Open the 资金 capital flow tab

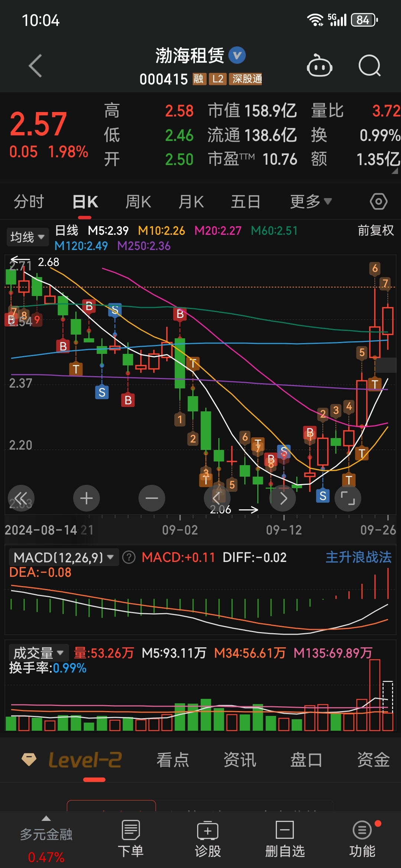tap(374, 760)
